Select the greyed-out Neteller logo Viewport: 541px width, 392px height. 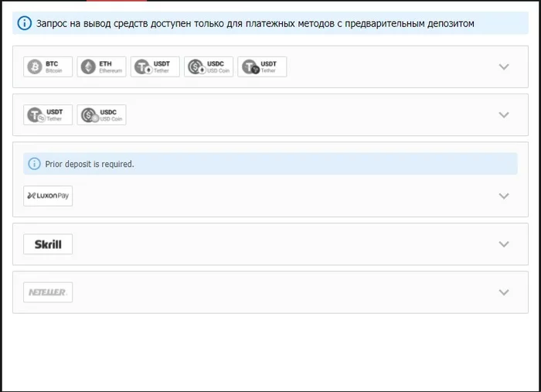(48, 292)
